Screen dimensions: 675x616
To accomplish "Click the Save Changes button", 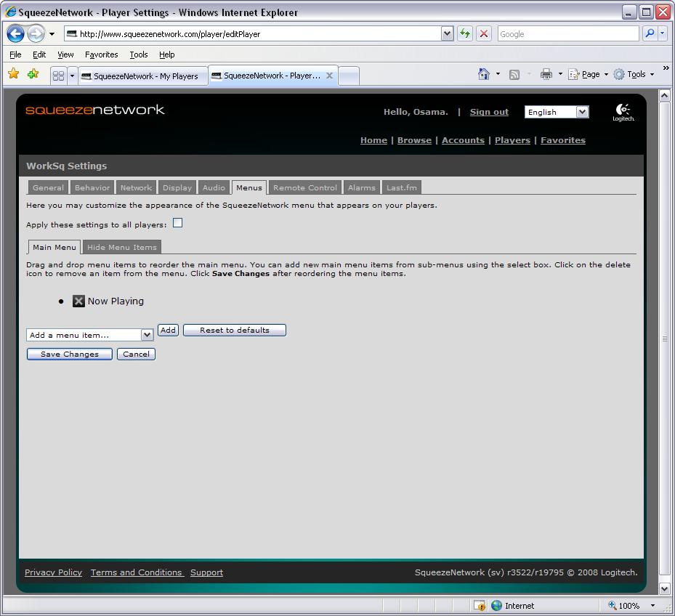I will (70, 354).
